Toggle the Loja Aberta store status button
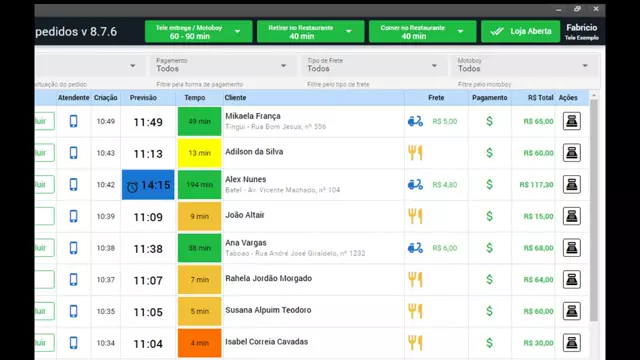640x360 pixels. pos(520,31)
